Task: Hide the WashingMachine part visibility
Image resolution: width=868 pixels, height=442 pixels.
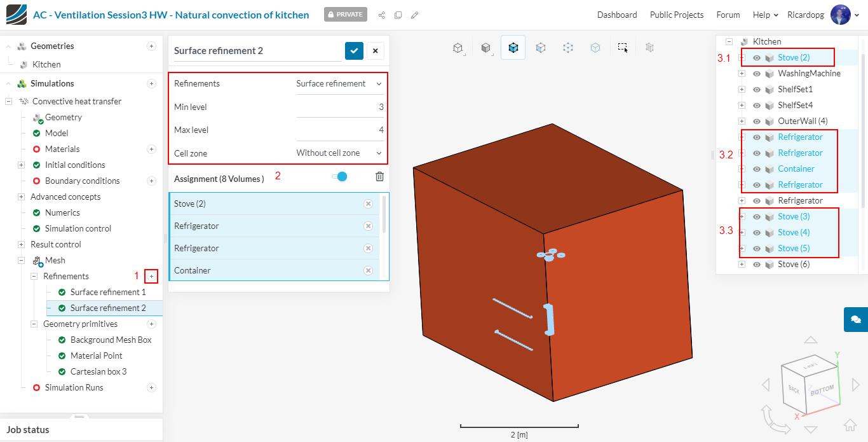Action: 757,74
